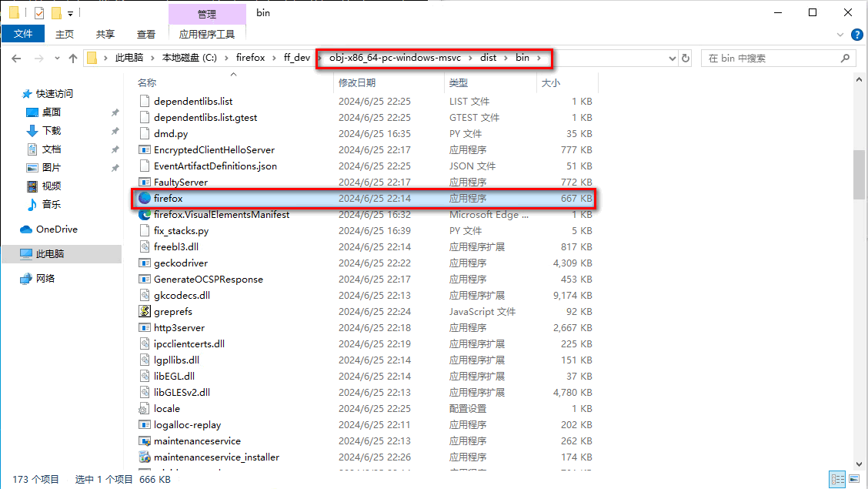This screenshot has height=489, width=868.
Task: Click quick access new folder icon
Action: click(56, 13)
